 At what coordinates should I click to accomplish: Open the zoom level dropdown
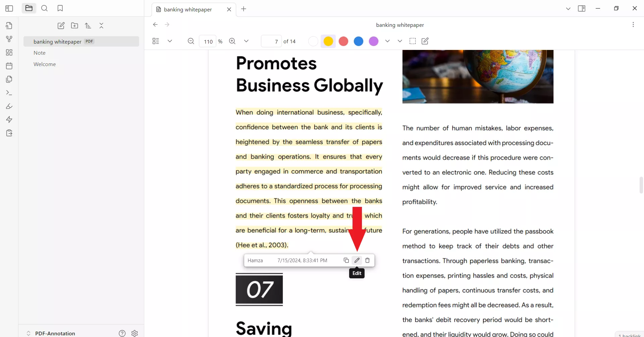247,41
